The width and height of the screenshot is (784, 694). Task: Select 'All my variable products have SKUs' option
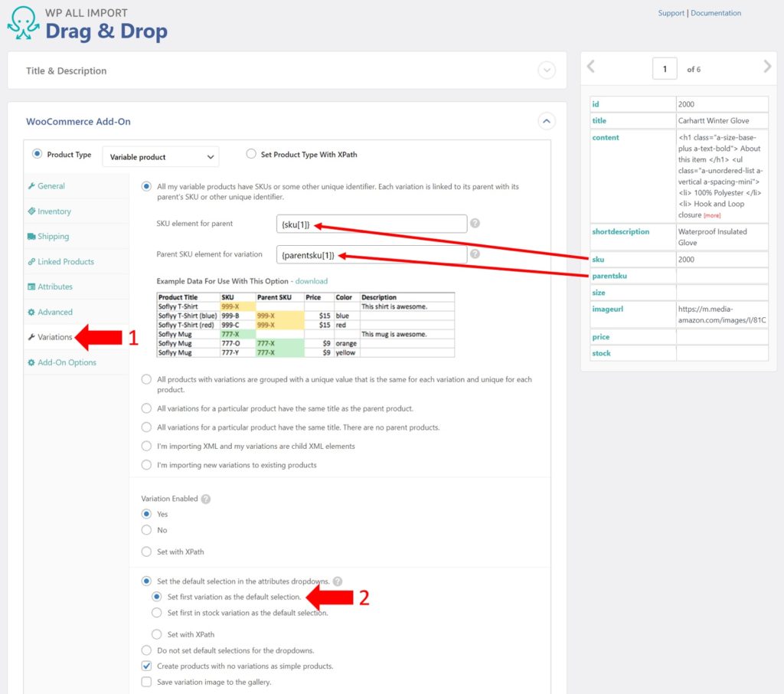coord(146,187)
